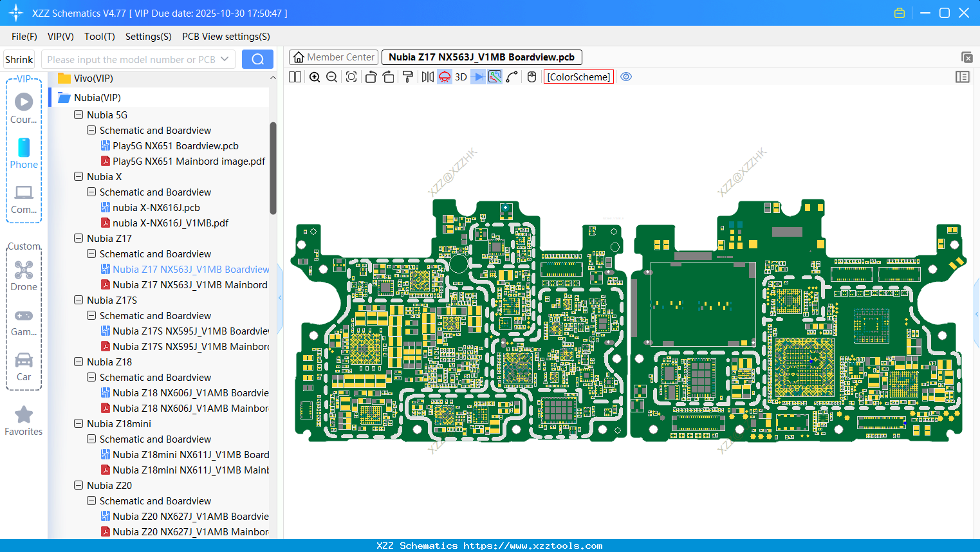Open the ColorScheme selector
Screen dimensions: 980x552
click(578, 77)
